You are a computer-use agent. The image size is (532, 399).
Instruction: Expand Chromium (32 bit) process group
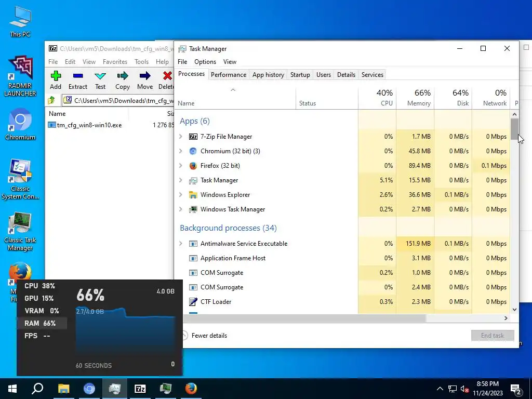tap(181, 151)
